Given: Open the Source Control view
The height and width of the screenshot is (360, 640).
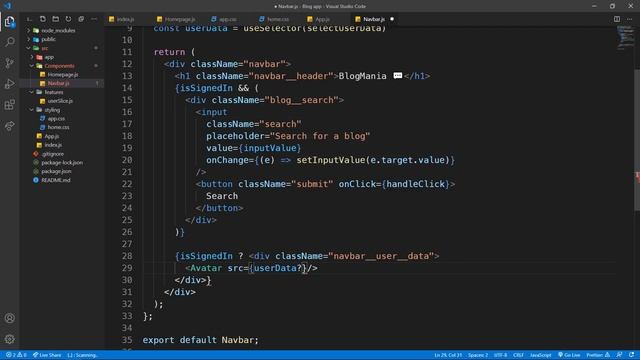Looking at the screenshot, I should coord(9,63).
